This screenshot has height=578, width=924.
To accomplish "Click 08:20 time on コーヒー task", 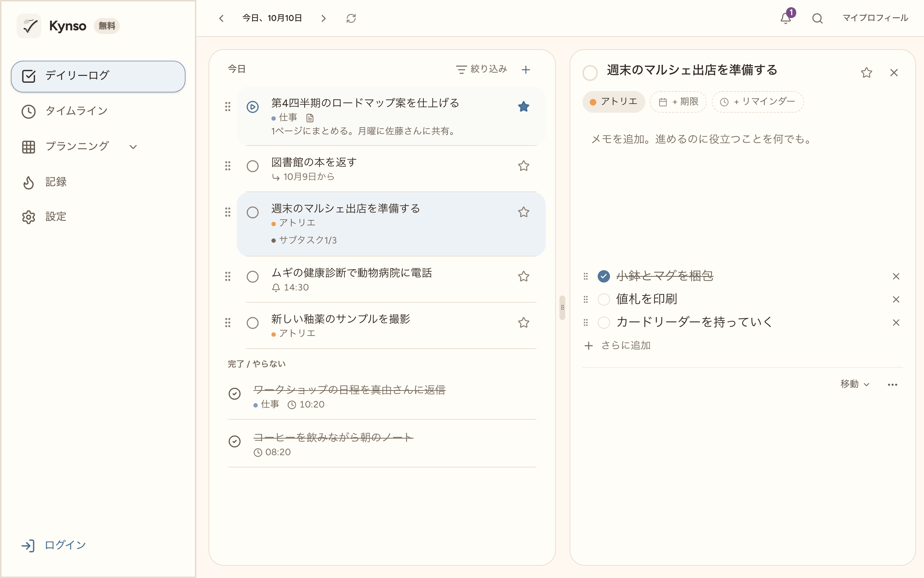I will point(272,452).
